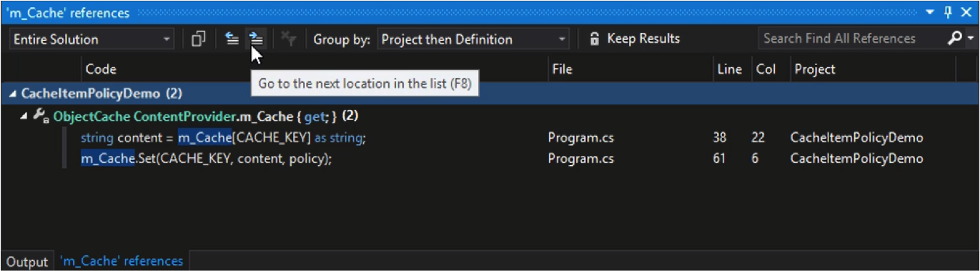
Task: Collapse the ObjectCache ContentProvider.m_Cache node
Action: point(26,116)
